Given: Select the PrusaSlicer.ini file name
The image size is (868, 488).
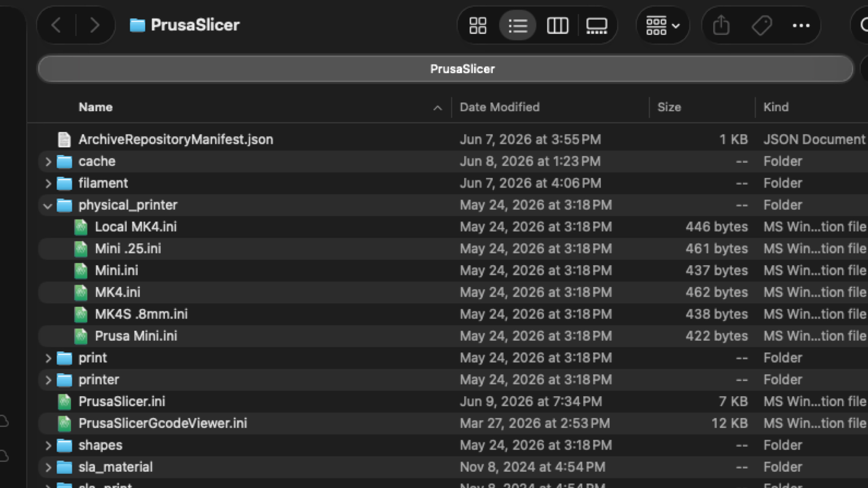Looking at the screenshot, I should (122, 401).
